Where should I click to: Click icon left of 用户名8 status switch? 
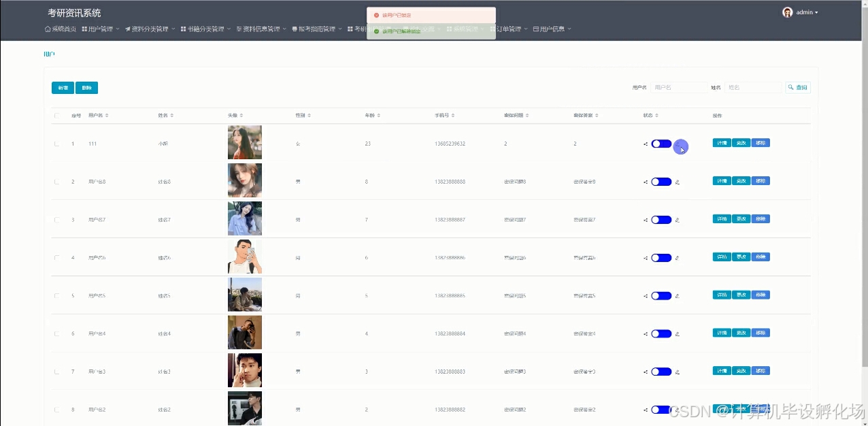coord(646,182)
